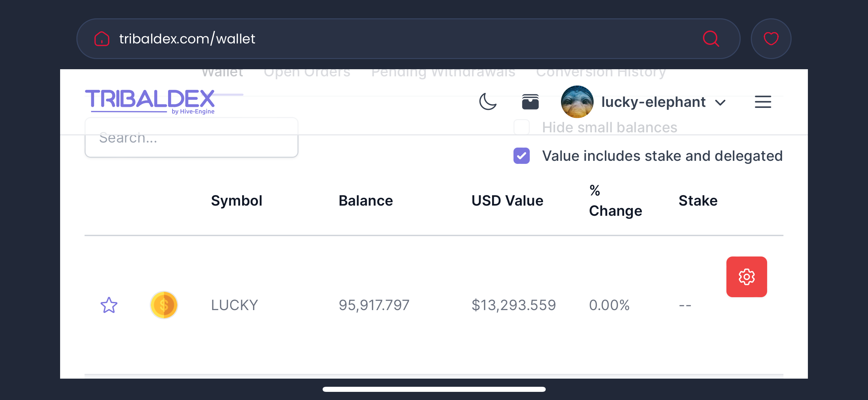This screenshot has height=400, width=868.
Task: Enable Hide small balances checkbox
Action: coord(522,127)
